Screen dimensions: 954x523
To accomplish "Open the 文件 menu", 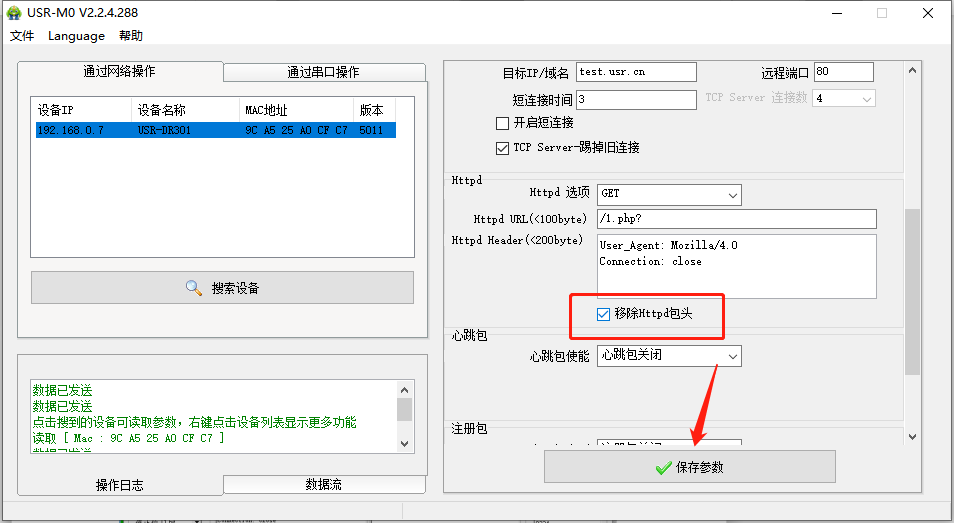I will (x=22, y=36).
